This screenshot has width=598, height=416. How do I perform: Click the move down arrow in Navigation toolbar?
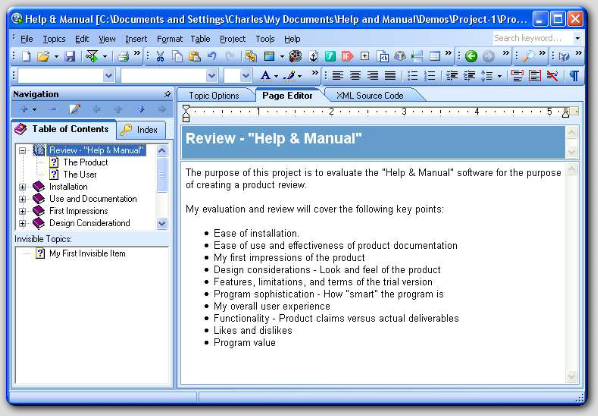coord(141,109)
